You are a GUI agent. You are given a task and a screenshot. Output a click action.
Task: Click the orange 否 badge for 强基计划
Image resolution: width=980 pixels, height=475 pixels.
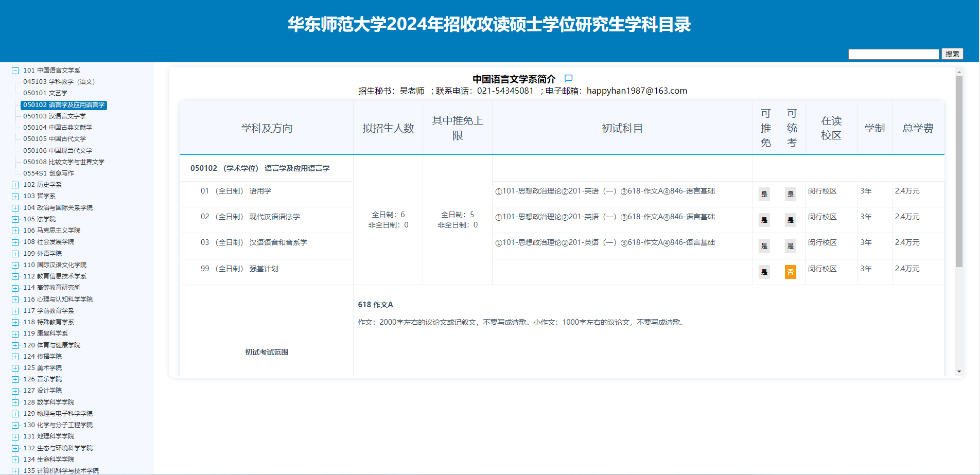click(x=791, y=272)
